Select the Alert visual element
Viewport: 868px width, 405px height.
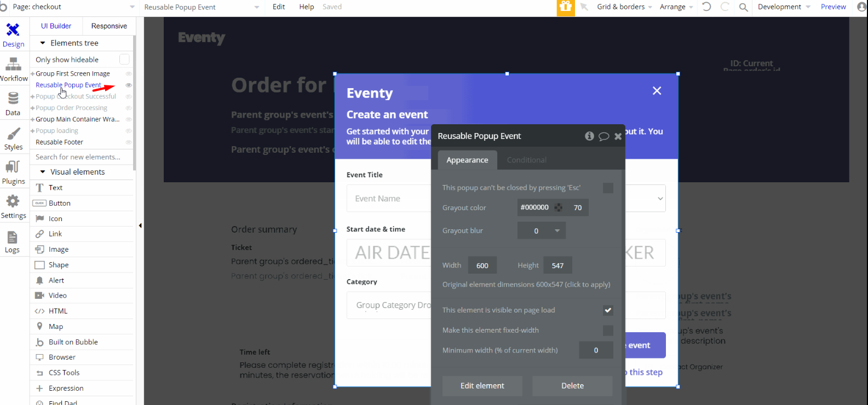[82, 280]
